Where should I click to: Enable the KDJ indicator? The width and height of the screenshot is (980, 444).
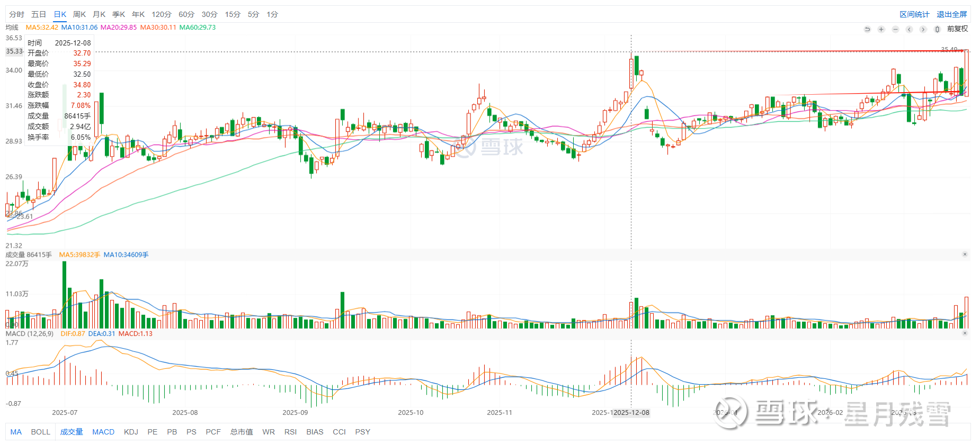(131, 432)
